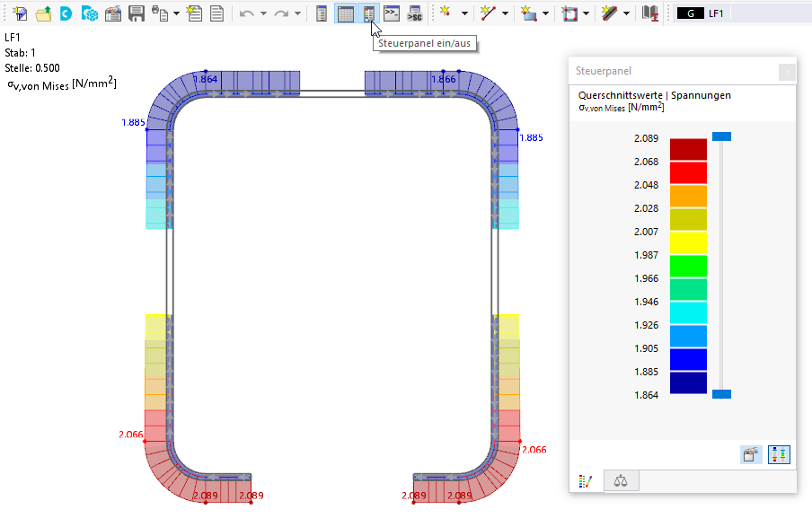Image resolution: width=812 pixels, height=527 pixels.
Task: Expand the undo history dropdown
Action: (263, 13)
